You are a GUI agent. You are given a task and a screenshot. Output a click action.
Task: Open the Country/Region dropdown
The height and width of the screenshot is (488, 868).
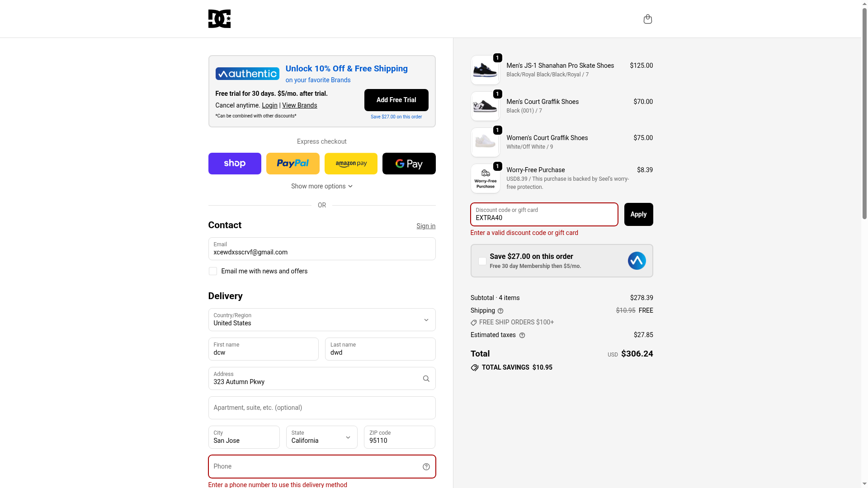coord(322,320)
